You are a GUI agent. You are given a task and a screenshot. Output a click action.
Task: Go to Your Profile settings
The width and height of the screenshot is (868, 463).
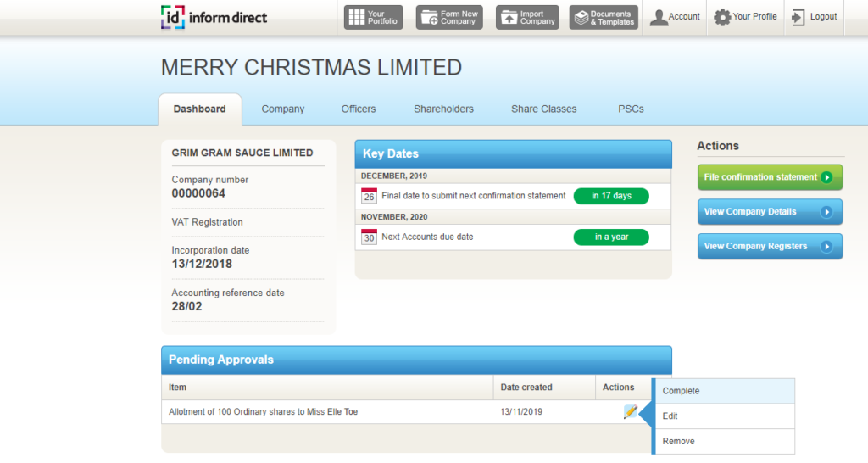click(745, 17)
